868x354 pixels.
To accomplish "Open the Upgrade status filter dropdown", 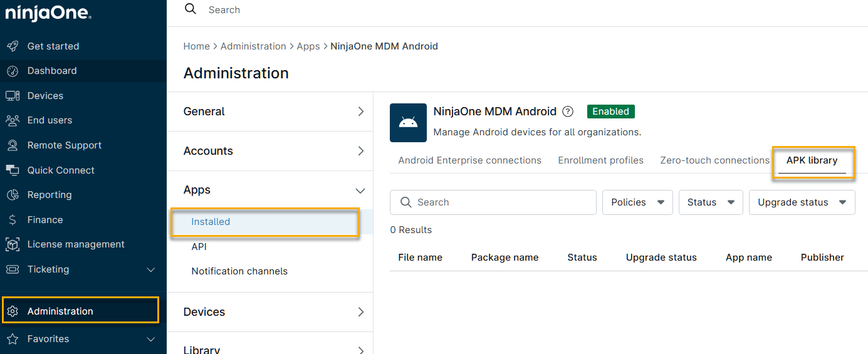I will click(x=802, y=202).
